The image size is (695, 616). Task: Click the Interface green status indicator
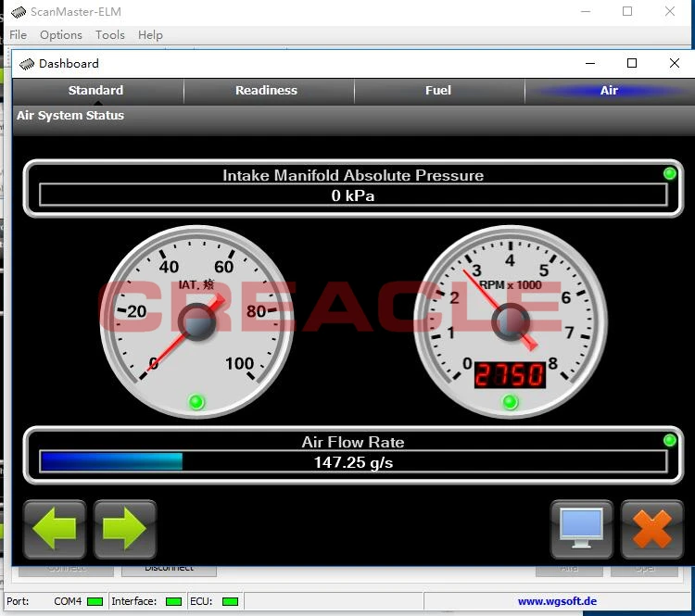coord(173,602)
